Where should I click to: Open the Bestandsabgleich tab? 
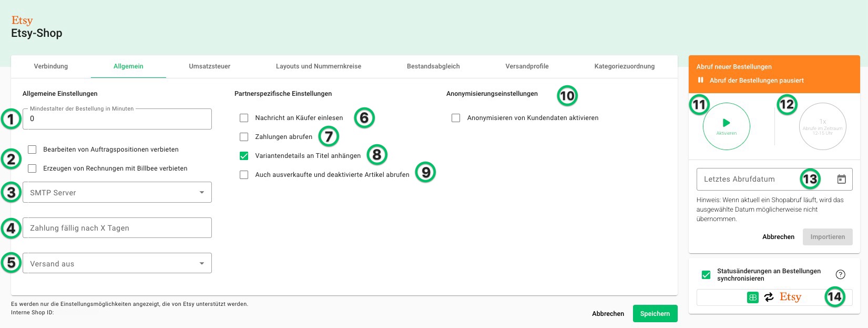coord(433,66)
